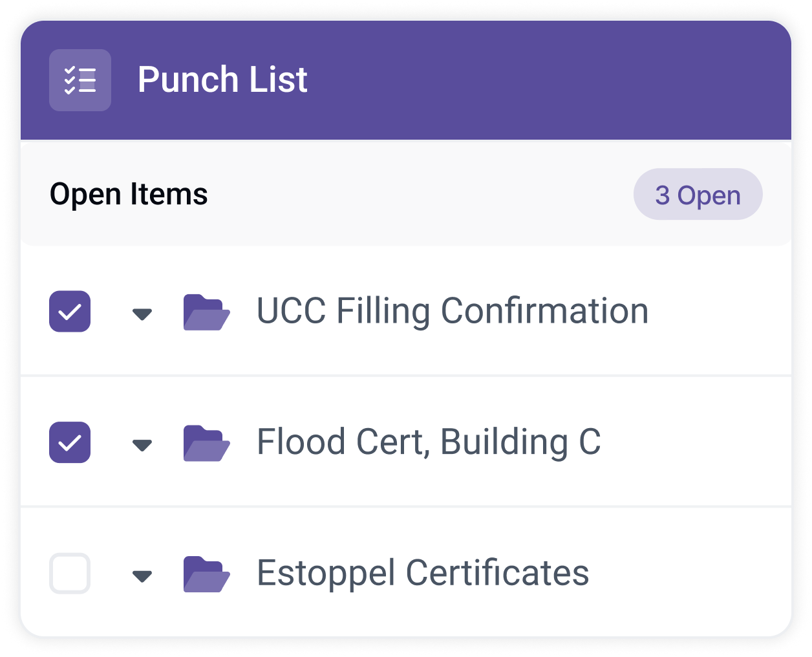812x657 pixels.
Task: Select the Flood Cert, Building C list row
Action: (x=406, y=442)
